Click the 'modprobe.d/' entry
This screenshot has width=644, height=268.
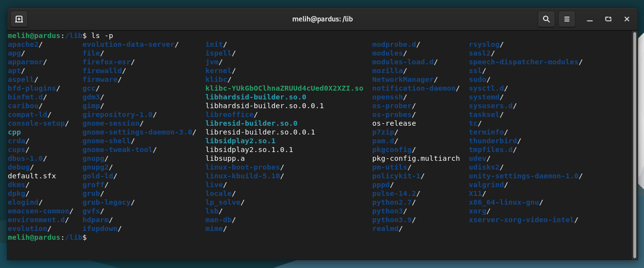point(396,44)
